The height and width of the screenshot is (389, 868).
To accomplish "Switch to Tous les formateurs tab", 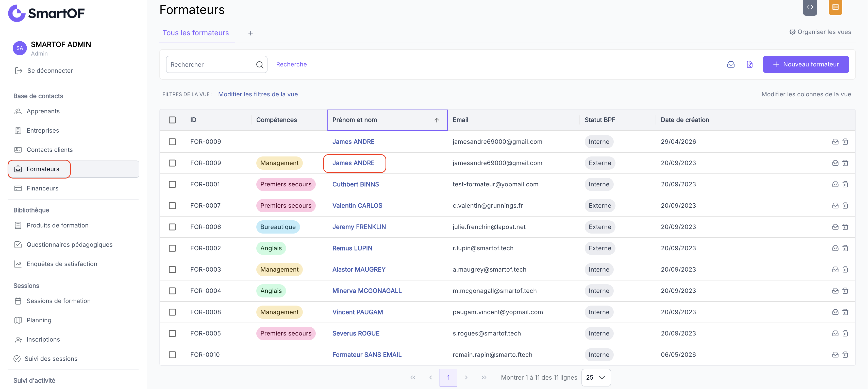I will (x=195, y=33).
